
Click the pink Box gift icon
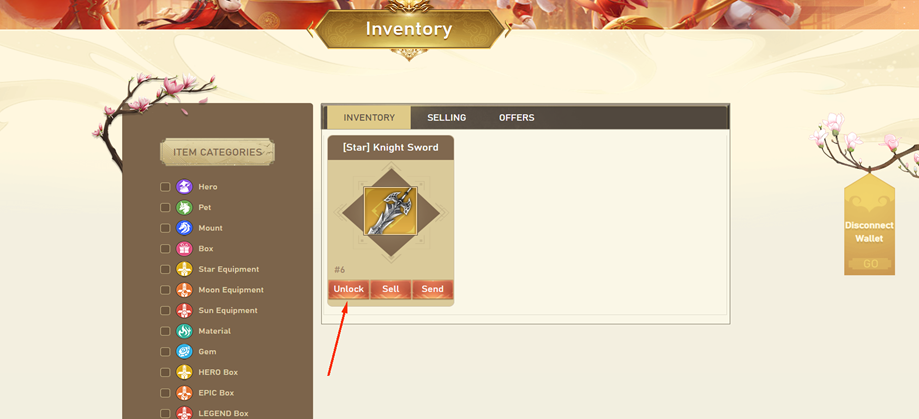(x=184, y=248)
